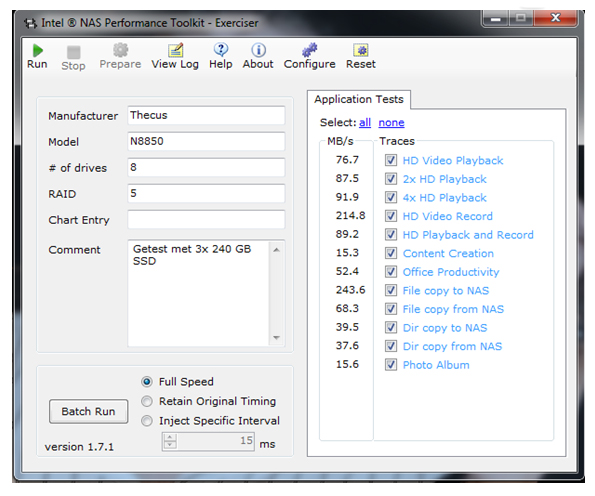Uncheck File copy to NAS
595x496 pixels.
pos(391,290)
